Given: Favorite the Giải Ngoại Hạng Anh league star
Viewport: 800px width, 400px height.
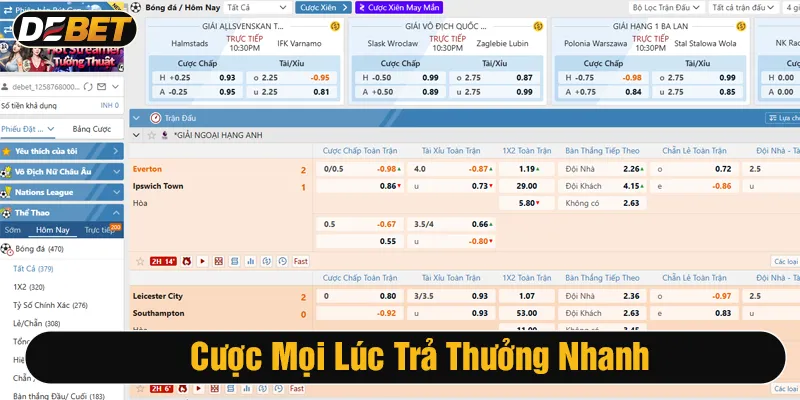Looking at the screenshot, I should click(151, 135).
